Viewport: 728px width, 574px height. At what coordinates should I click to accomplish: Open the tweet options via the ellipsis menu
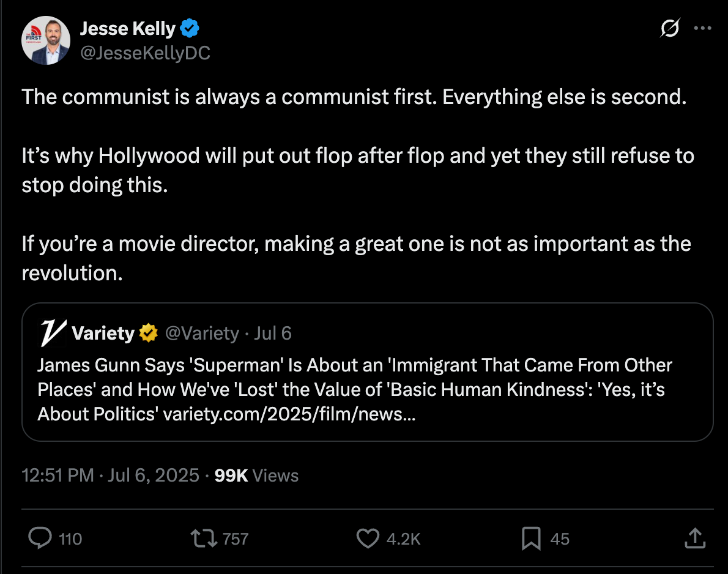(703, 28)
